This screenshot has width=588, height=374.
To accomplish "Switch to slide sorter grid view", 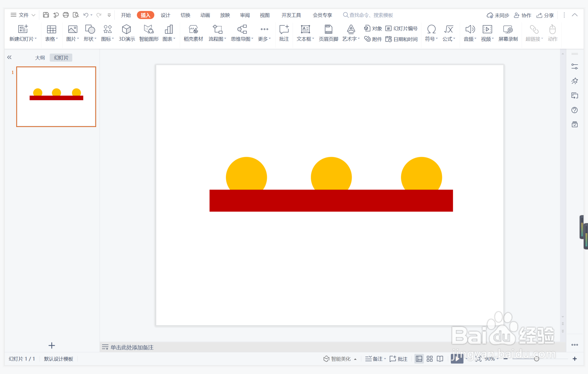I will pos(430,359).
